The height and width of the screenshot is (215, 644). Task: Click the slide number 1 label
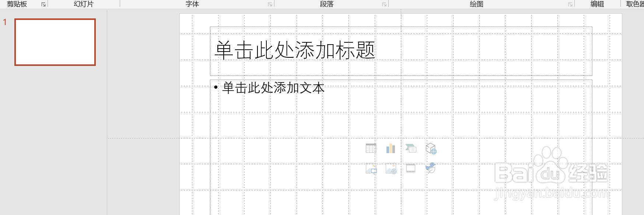[x=5, y=22]
